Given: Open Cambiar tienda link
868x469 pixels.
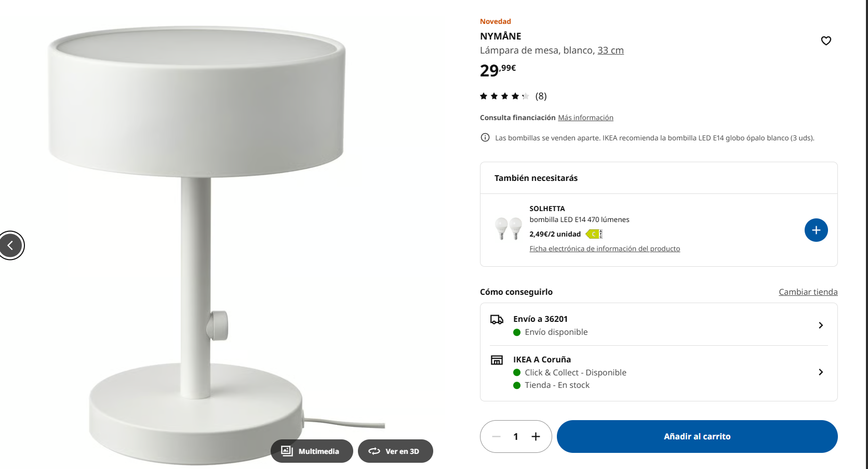Looking at the screenshot, I should tap(808, 292).
